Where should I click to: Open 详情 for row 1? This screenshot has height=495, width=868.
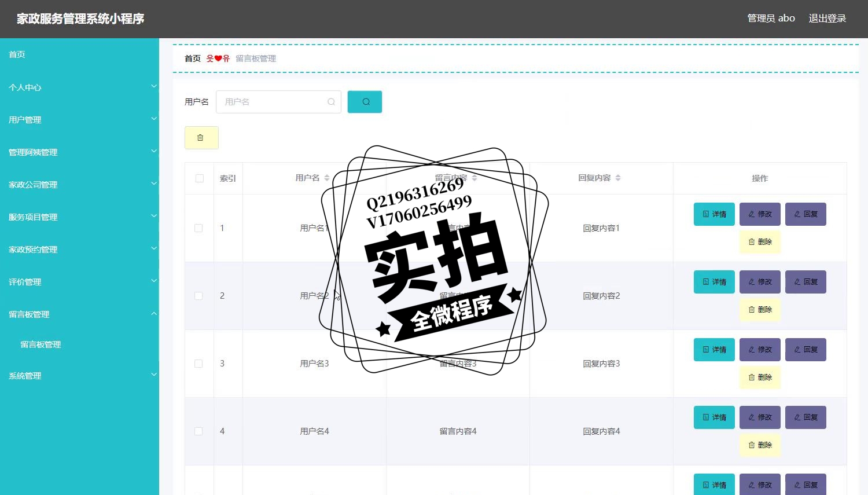pos(714,214)
